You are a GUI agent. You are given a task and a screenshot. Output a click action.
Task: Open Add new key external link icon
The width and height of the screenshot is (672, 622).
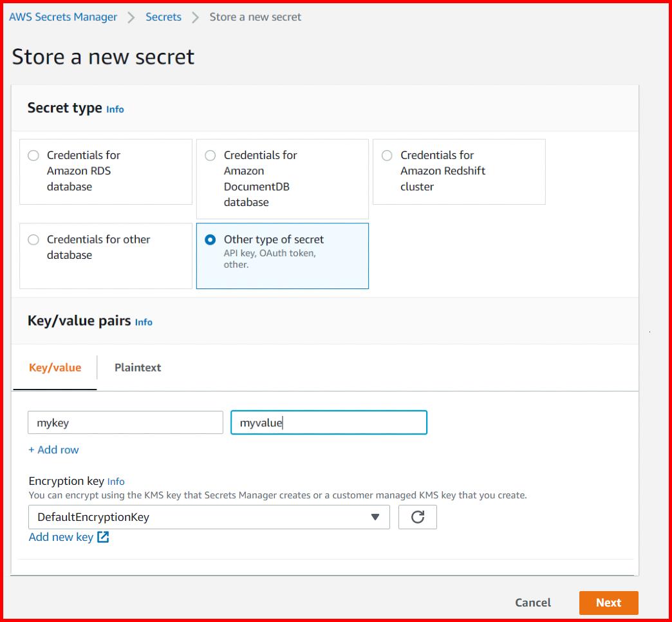point(103,536)
